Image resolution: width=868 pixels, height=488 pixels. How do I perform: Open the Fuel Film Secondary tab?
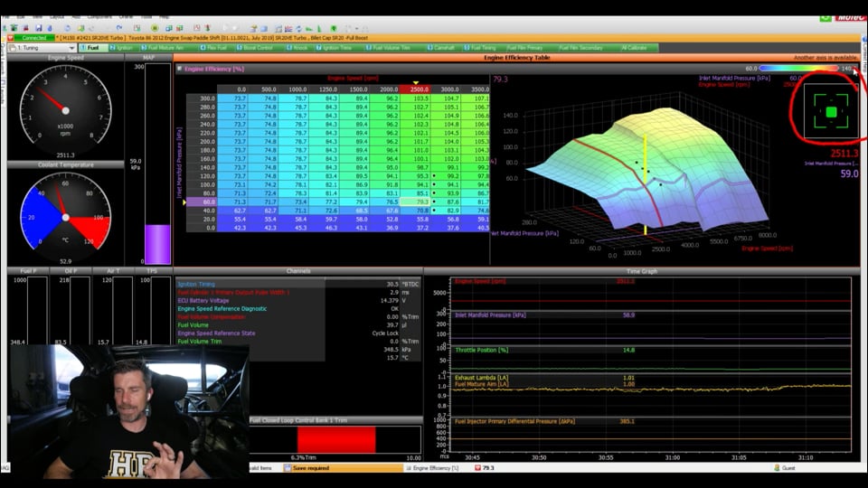pos(580,48)
